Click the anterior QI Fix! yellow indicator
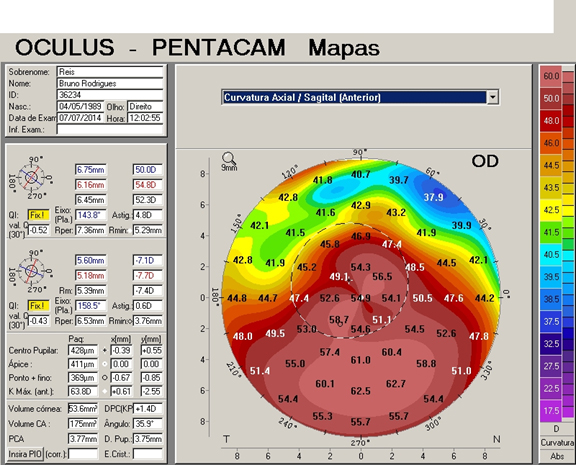576x465 pixels. coord(38,215)
